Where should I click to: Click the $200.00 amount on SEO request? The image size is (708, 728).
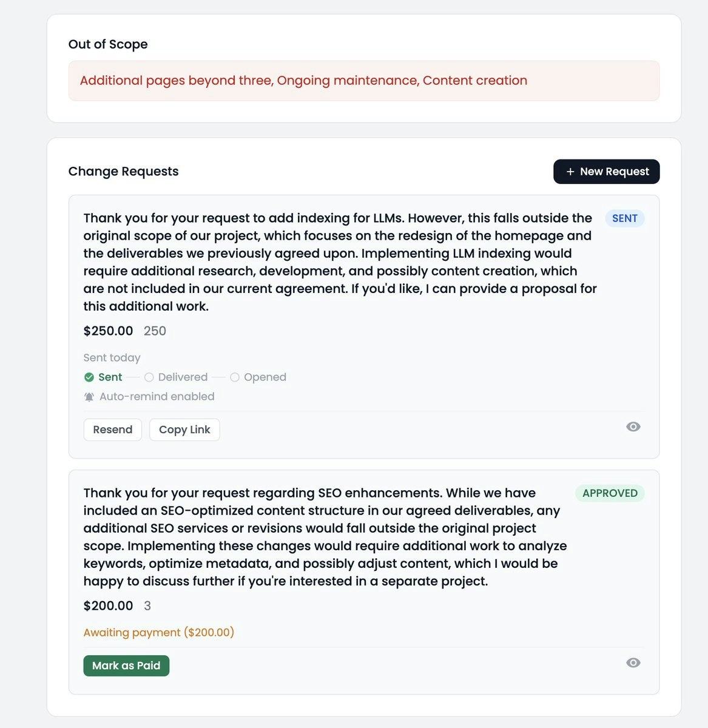[x=108, y=605]
